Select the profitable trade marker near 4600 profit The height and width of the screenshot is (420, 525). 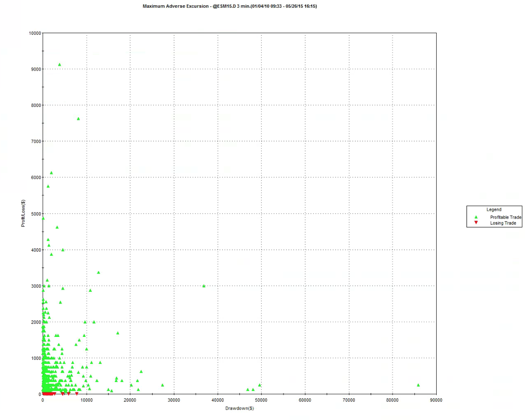point(57,227)
